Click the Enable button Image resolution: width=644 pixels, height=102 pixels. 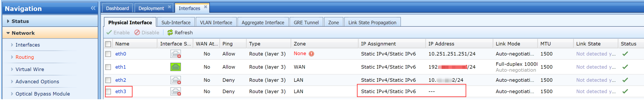(118, 32)
